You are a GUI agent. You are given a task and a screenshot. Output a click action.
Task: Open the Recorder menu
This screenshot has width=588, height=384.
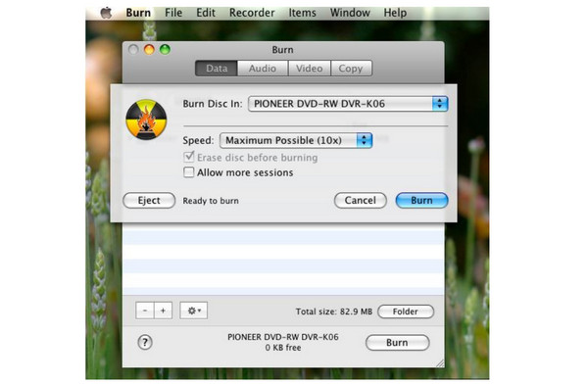coord(252,13)
